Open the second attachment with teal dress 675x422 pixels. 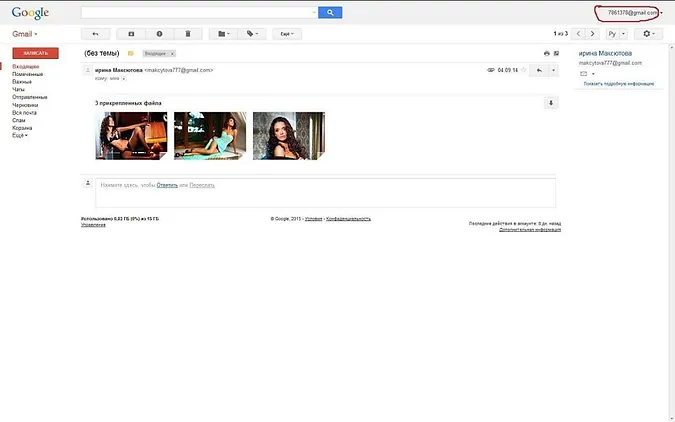pyautogui.click(x=210, y=136)
